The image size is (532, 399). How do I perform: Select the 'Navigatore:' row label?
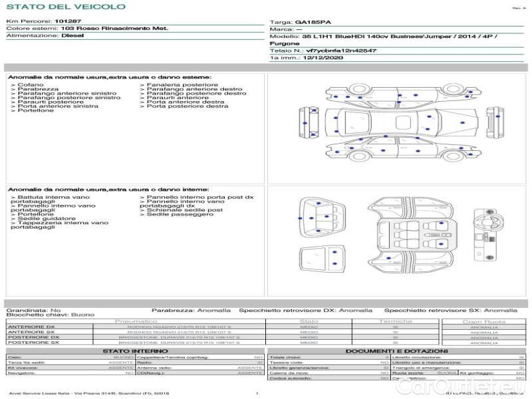coord(21,373)
